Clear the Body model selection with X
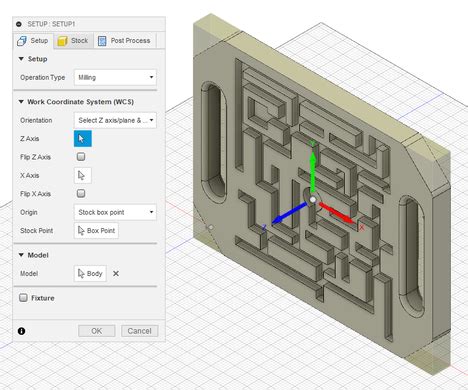The image size is (468, 390). [x=116, y=274]
